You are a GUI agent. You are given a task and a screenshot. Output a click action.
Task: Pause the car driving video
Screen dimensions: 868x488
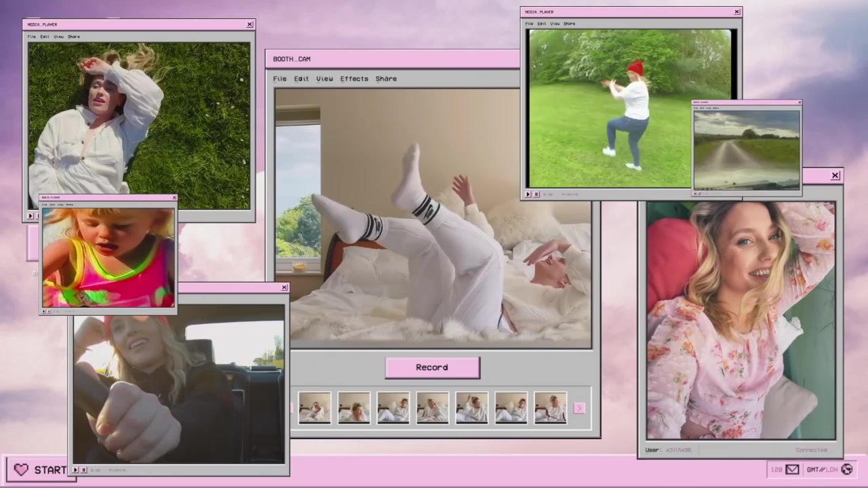[x=84, y=470]
